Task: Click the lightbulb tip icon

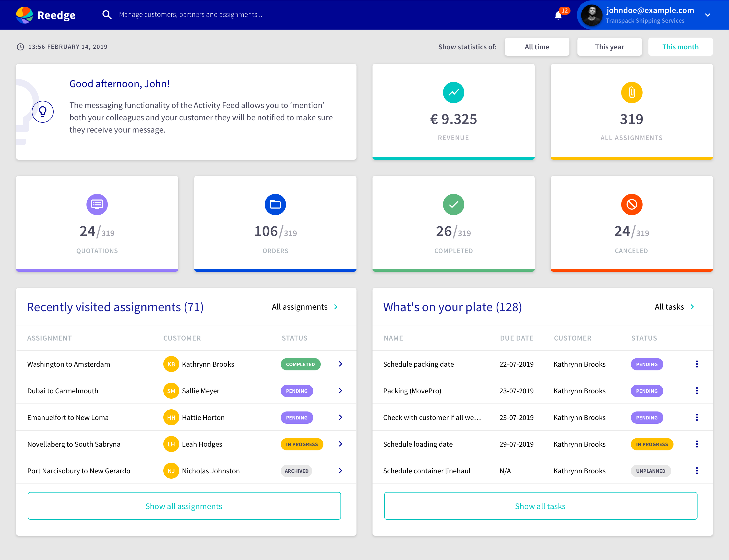Action: [43, 112]
